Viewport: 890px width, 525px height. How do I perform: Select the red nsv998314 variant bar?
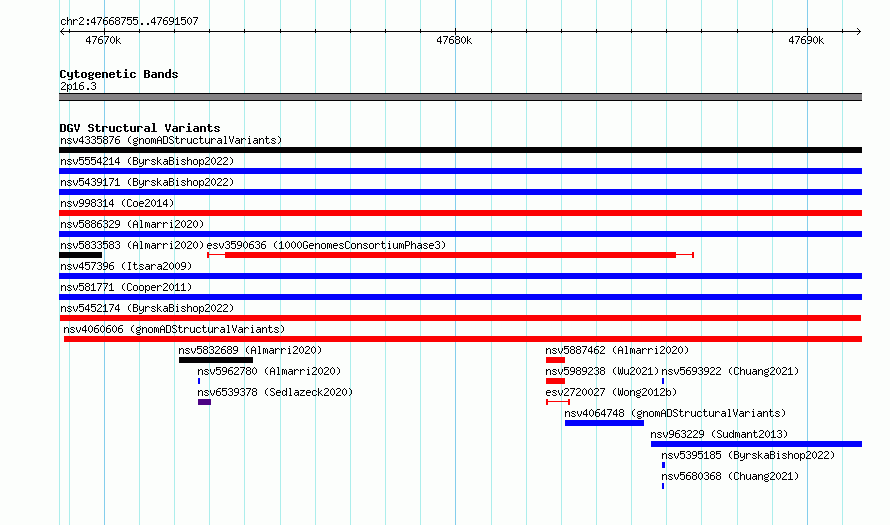coord(460,213)
